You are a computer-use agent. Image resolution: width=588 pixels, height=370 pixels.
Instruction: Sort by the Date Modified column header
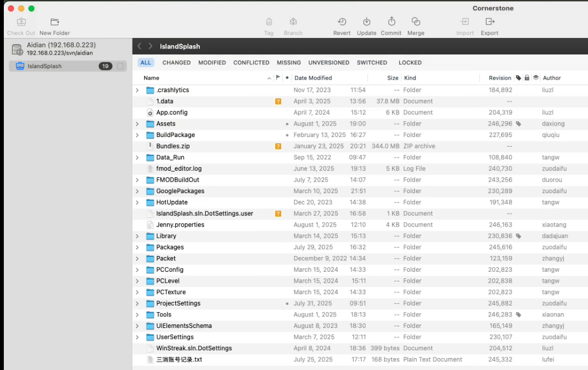[x=313, y=78]
